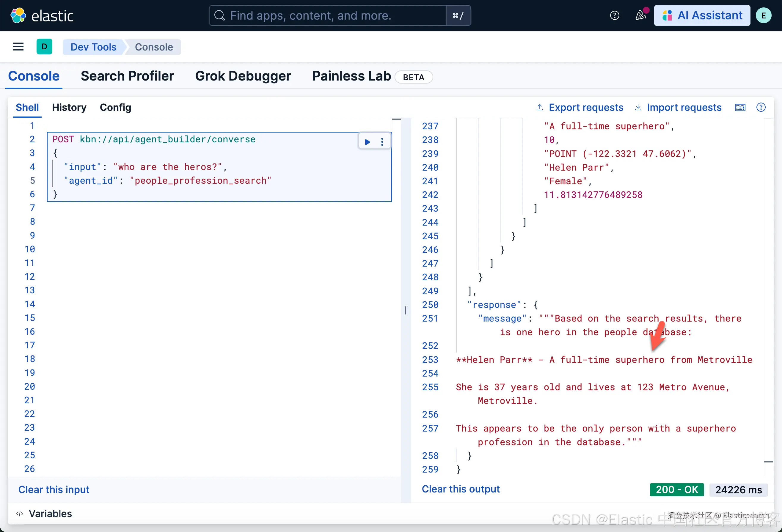Open the help menu question icon

coord(614,15)
